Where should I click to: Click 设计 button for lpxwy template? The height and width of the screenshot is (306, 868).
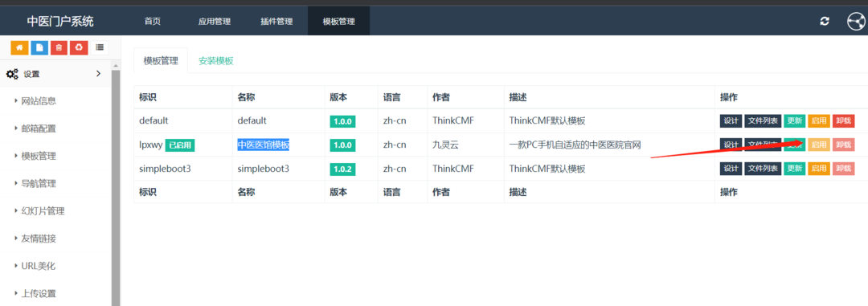731,145
